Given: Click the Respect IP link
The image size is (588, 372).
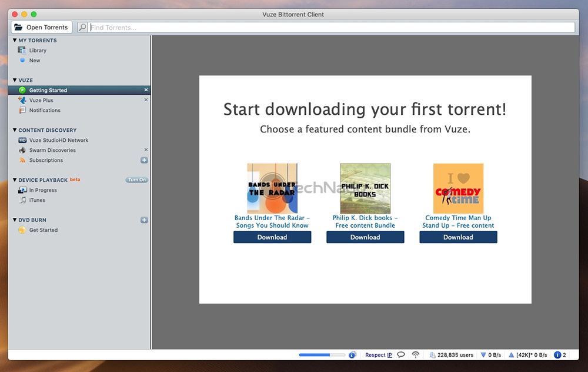Looking at the screenshot, I should [378, 355].
